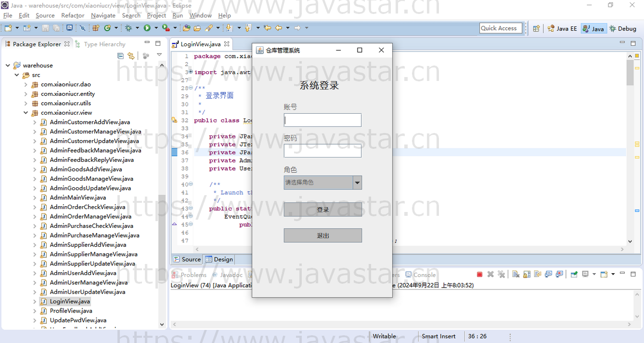Collapse the com.xiaoniucr.view package node
This screenshot has height=343, width=644.
(x=26, y=113)
